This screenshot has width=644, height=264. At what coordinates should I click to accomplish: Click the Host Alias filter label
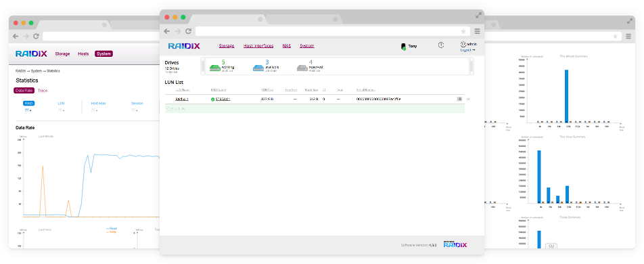tap(99, 104)
